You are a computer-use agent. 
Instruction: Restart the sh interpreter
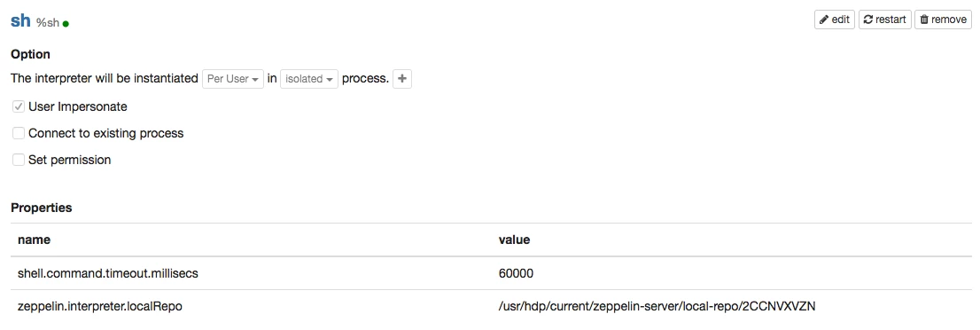[x=884, y=20]
